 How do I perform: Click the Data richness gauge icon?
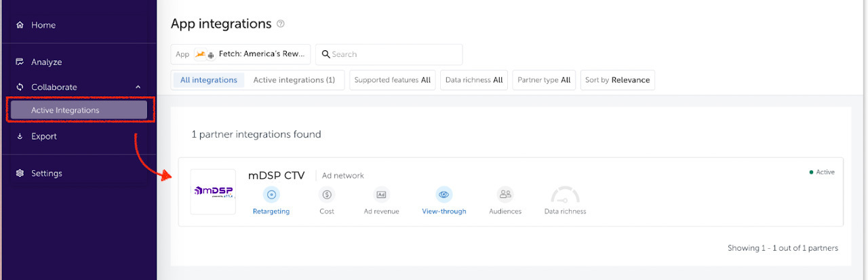565,196
